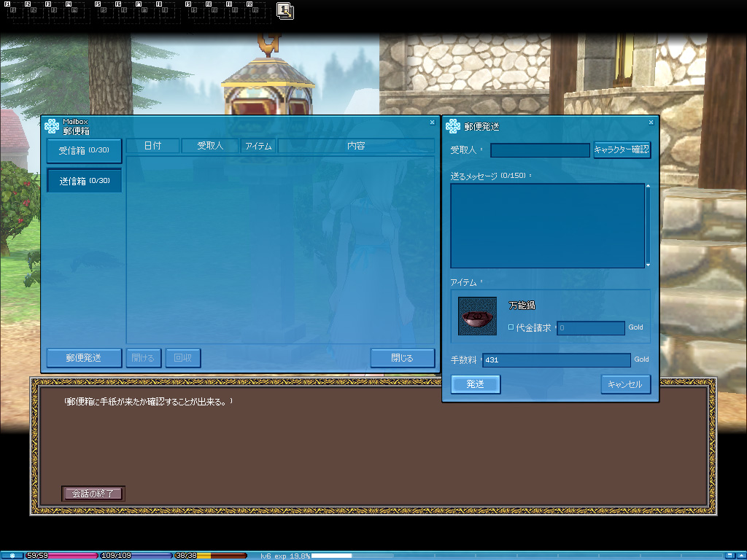Click the menu icon at bottom-left of status bar
Screen dimensions: 747x560
pos(12,556)
